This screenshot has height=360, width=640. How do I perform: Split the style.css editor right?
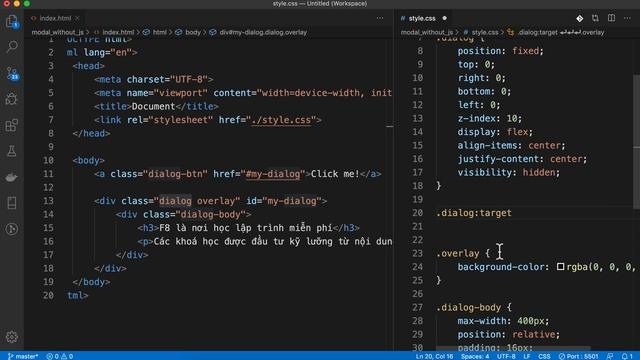(x=611, y=18)
